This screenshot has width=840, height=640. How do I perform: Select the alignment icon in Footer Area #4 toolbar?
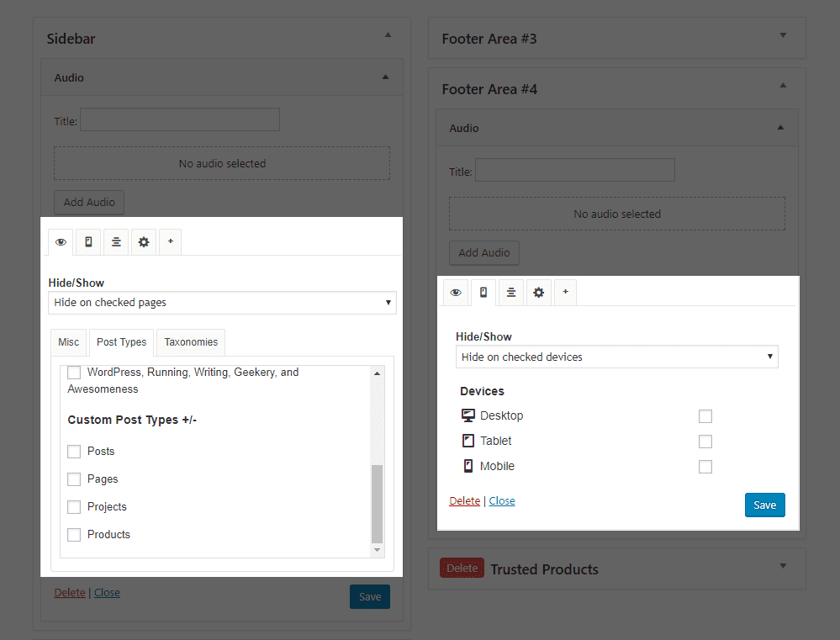tap(510, 292)
